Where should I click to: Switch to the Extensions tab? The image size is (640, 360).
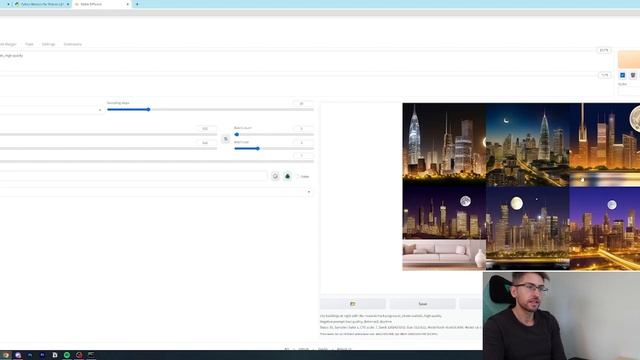point(73,44)
